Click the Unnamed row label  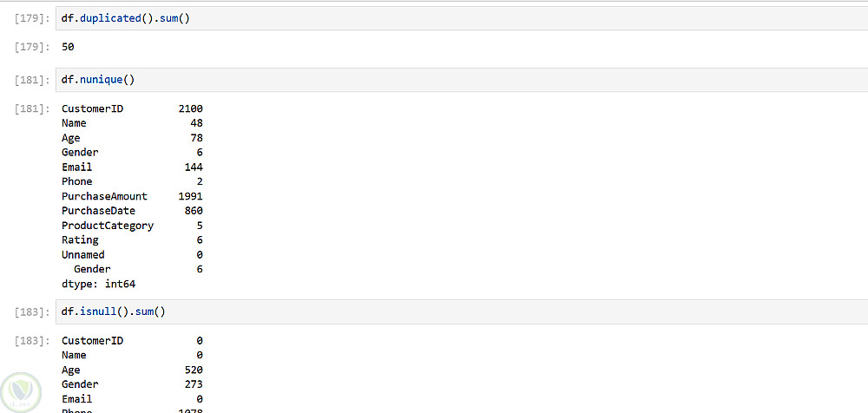coord(82,254)
